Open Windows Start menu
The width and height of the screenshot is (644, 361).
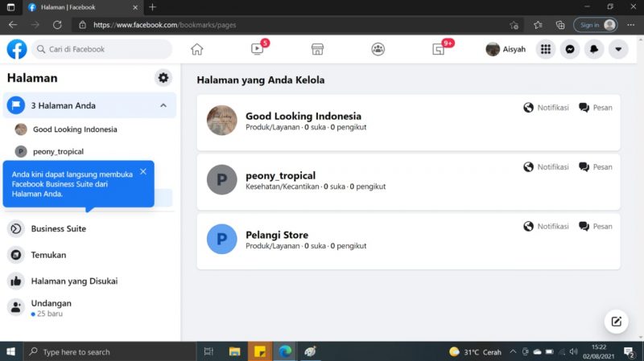click(x=10, y=351)
